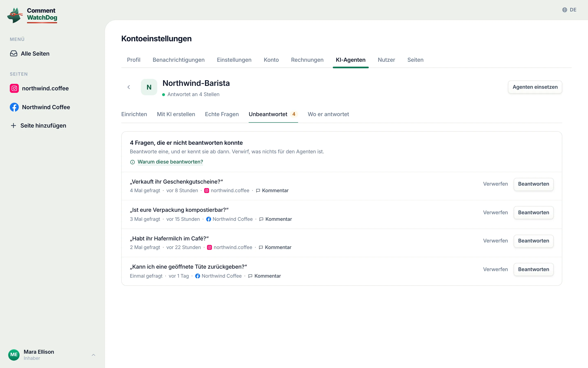The height and width of the screenshot is (368, 588).
Task: Switch to Mit KI erstellen sub-tab
Action: (x=176, y=114)
